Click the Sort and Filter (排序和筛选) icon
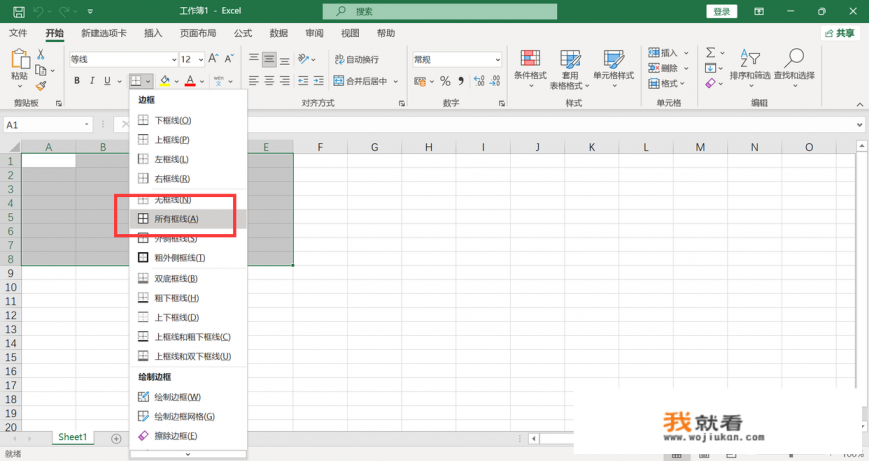 click(x=749, y=66)
